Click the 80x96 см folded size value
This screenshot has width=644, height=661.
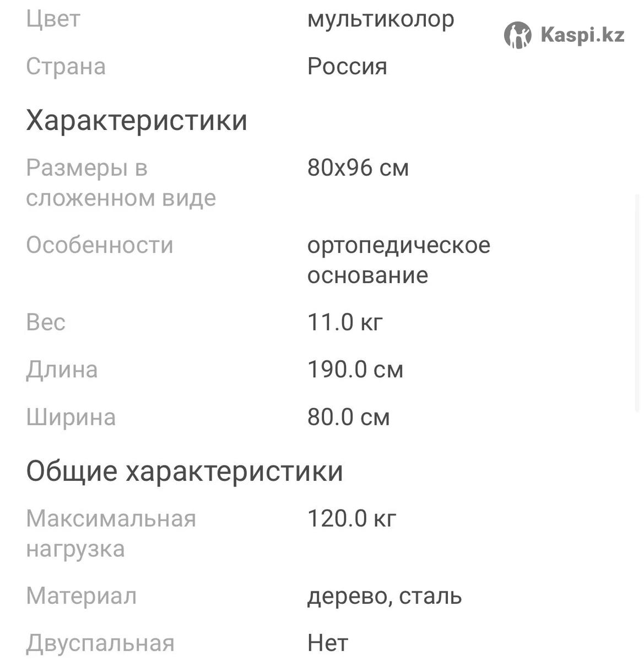coord(358,168)
